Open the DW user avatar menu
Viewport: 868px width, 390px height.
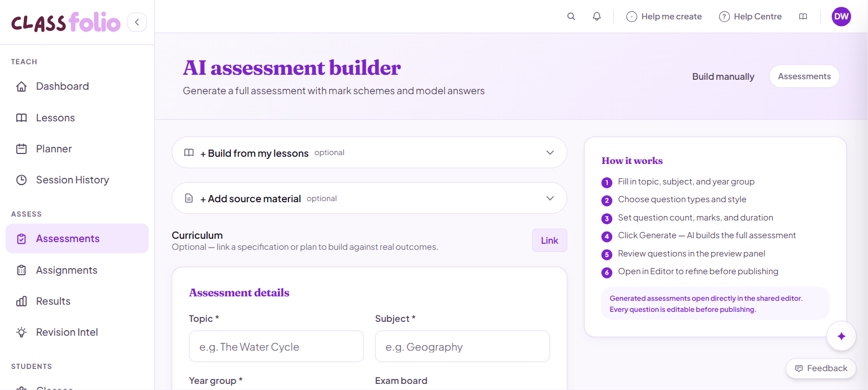(x=841, y=17)
